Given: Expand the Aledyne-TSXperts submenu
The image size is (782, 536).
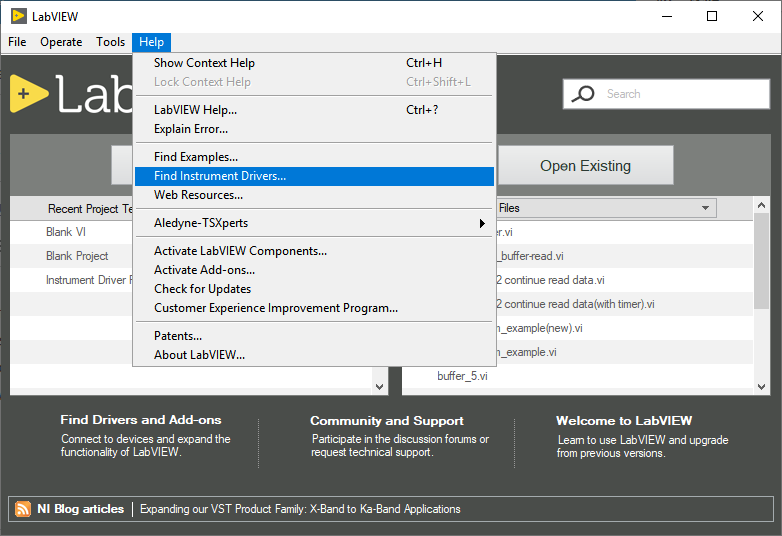Looking at the screenshot, I should pyautogui.click(x=314, y=223).
